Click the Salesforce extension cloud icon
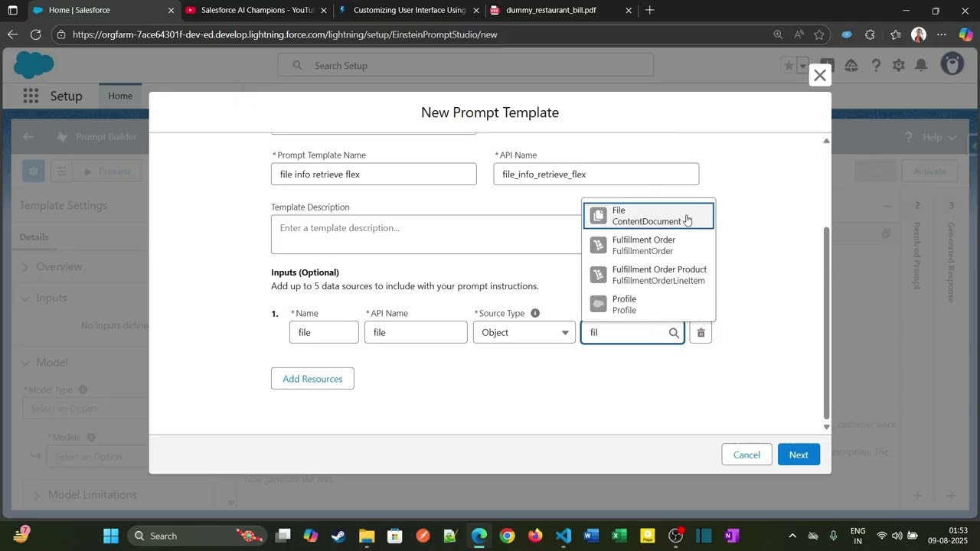 [847, 34]
